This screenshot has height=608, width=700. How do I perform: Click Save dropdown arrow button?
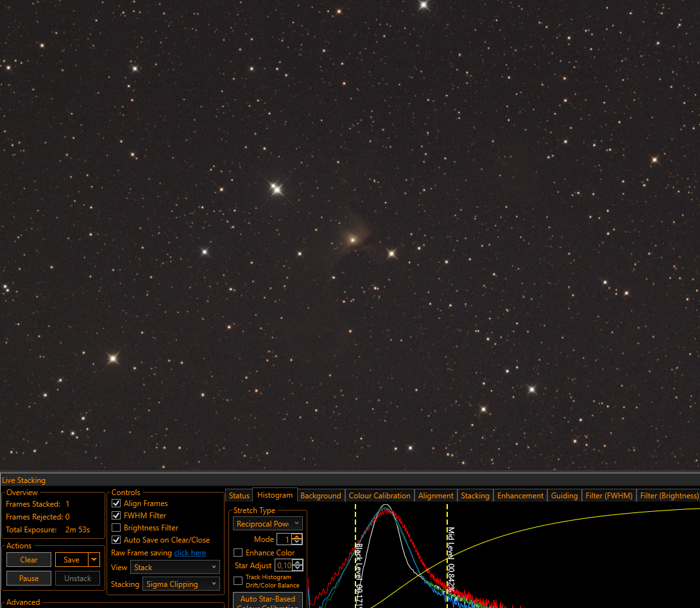[x=94, y=559]
